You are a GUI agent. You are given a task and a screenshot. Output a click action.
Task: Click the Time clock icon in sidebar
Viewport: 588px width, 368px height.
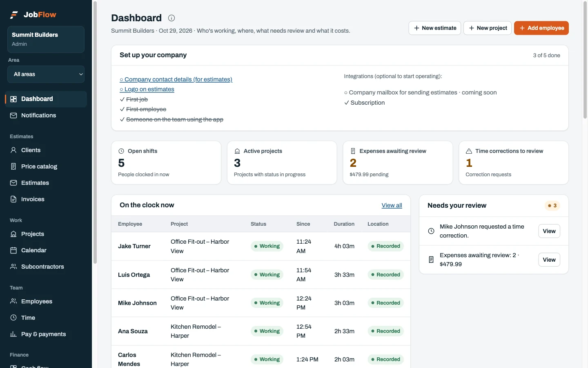13,318
